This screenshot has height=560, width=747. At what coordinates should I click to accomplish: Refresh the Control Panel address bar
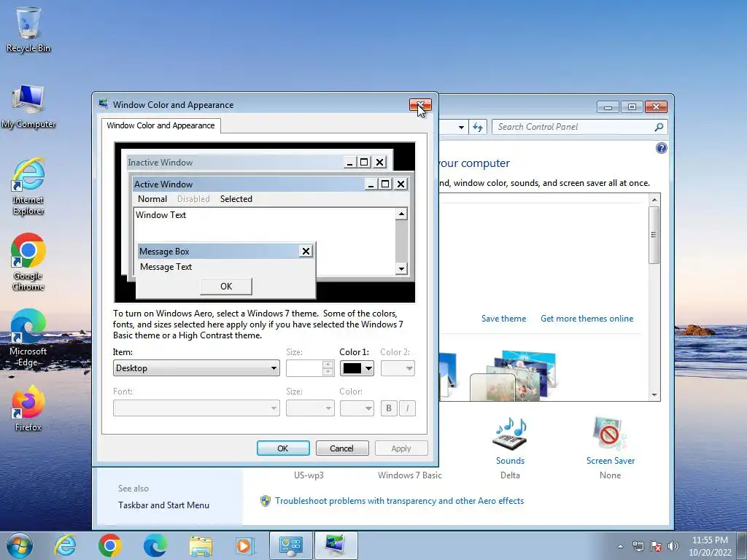point(477,127)
